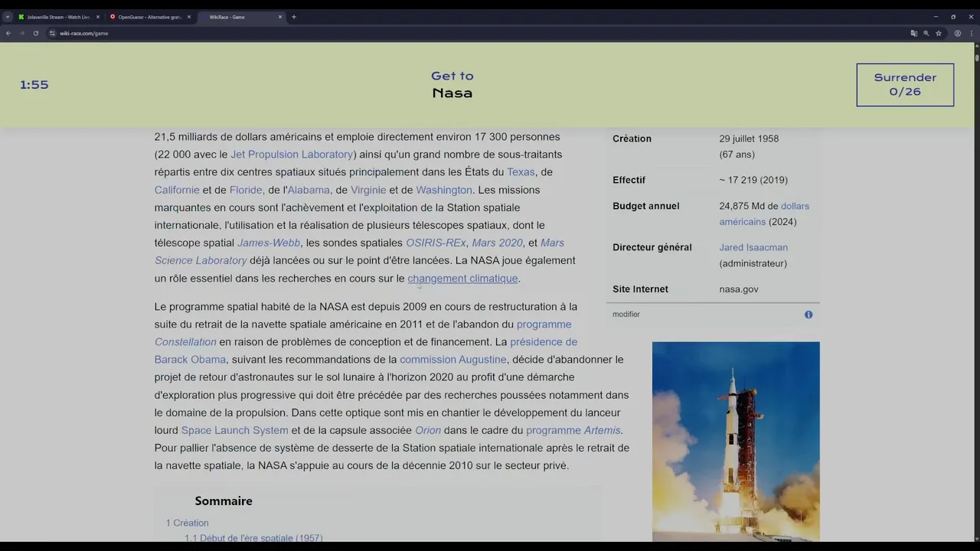Go to 1.1 Début de l'ère spatiale
Image resolution: width=980 pixels, height=551 pixels.
coord(253,538)
